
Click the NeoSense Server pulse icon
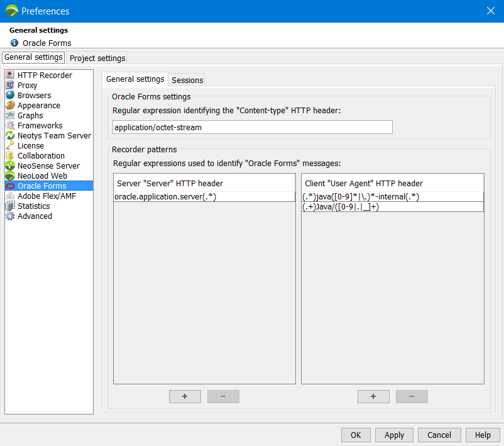click(10, 165)
